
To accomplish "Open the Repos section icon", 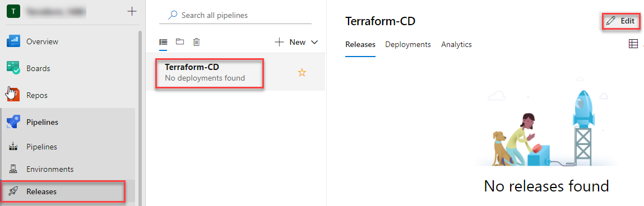I will [x=13, y=95].
